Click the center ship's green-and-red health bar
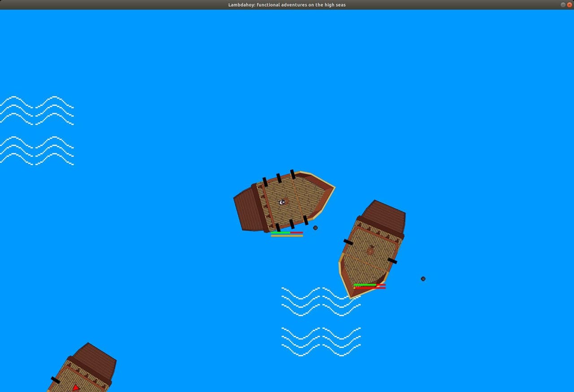 287,233
